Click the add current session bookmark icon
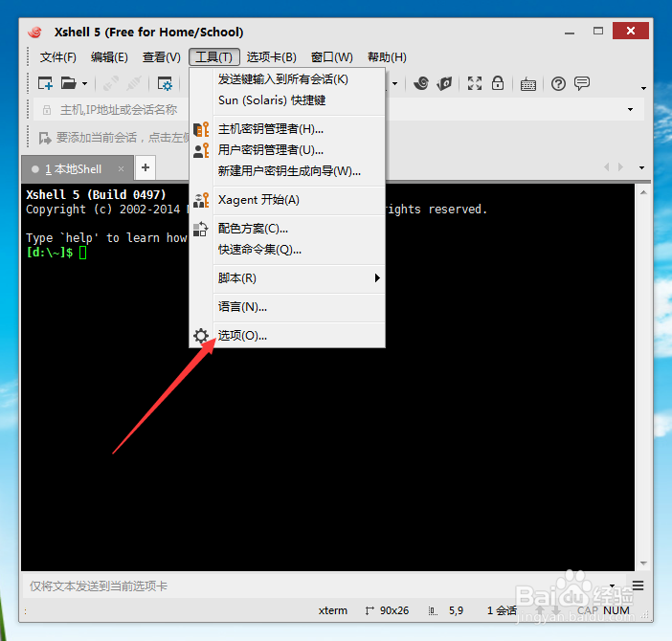 click(x=45, y=138)
